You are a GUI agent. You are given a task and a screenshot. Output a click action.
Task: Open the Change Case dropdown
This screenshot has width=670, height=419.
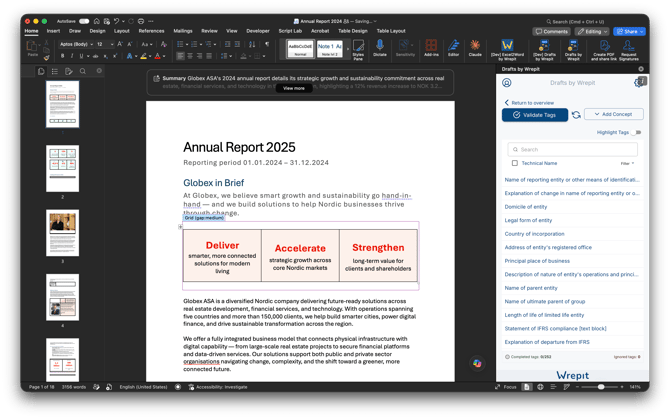147,44
